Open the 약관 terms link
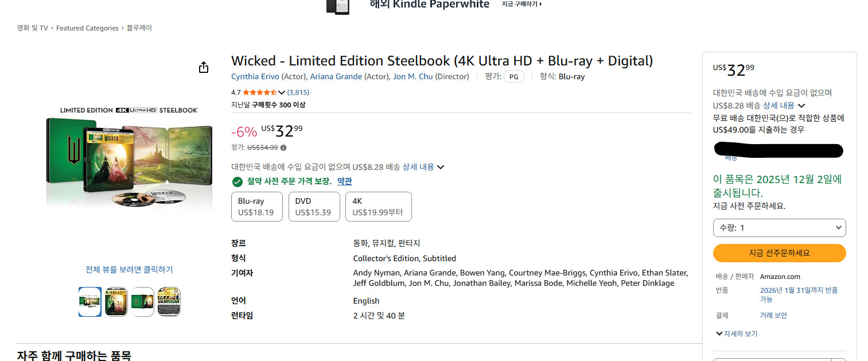 click(x=344, y=181)
